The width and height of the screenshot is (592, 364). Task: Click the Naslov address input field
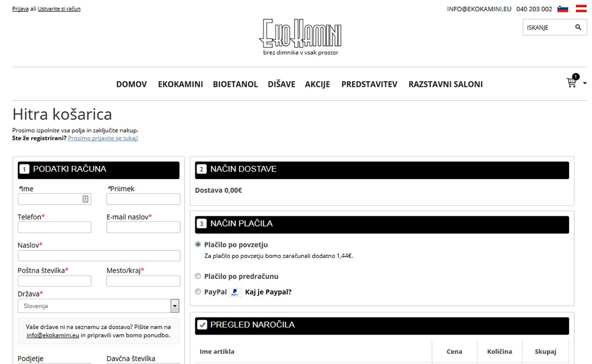pos(99,255)
